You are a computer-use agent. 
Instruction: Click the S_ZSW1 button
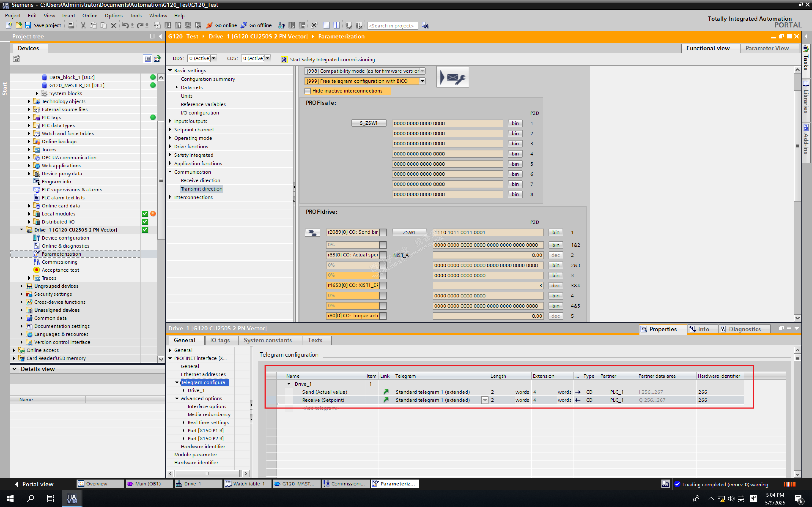click(x=368, y=123)
